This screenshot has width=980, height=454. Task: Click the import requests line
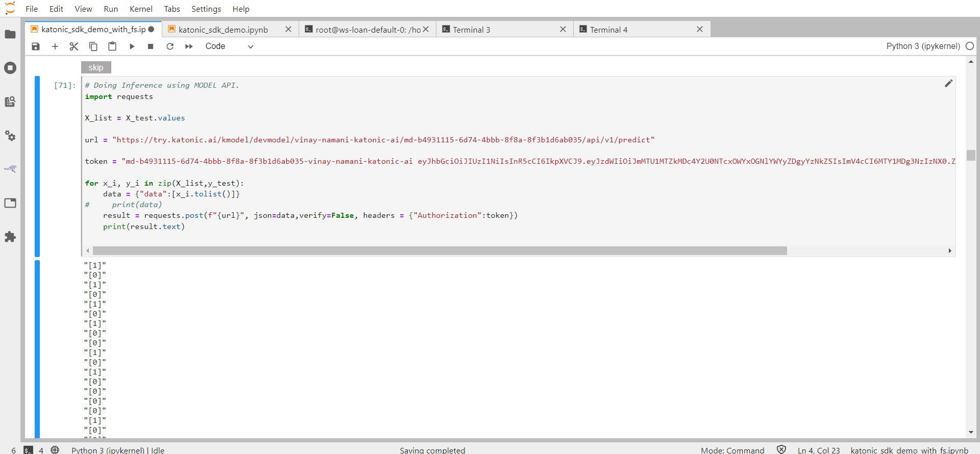pos(119,96)
